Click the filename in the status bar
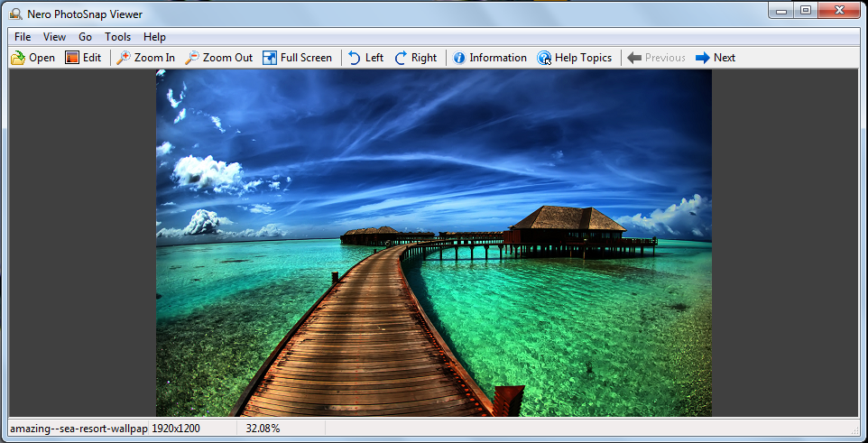The height and width of the screenshot is (443, 868). 78,428
